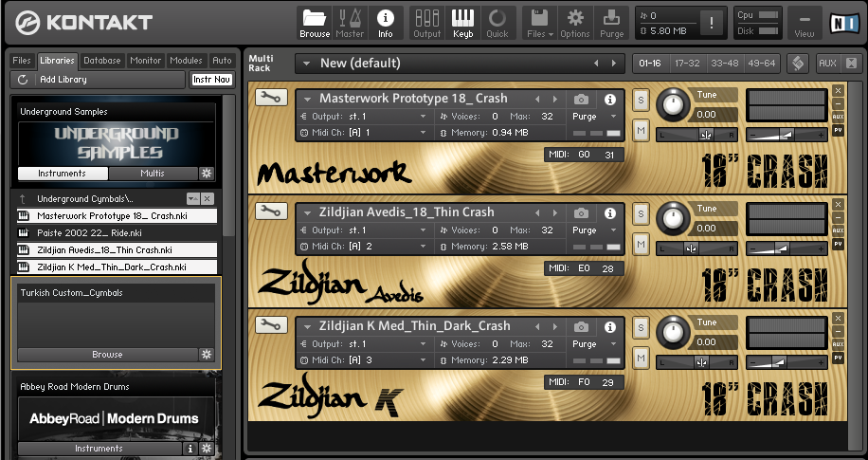The height and width of the screenshot is (460, 868).
Task: Toggle KSP multi script editor icon
Action: click(x=798, y=64)
